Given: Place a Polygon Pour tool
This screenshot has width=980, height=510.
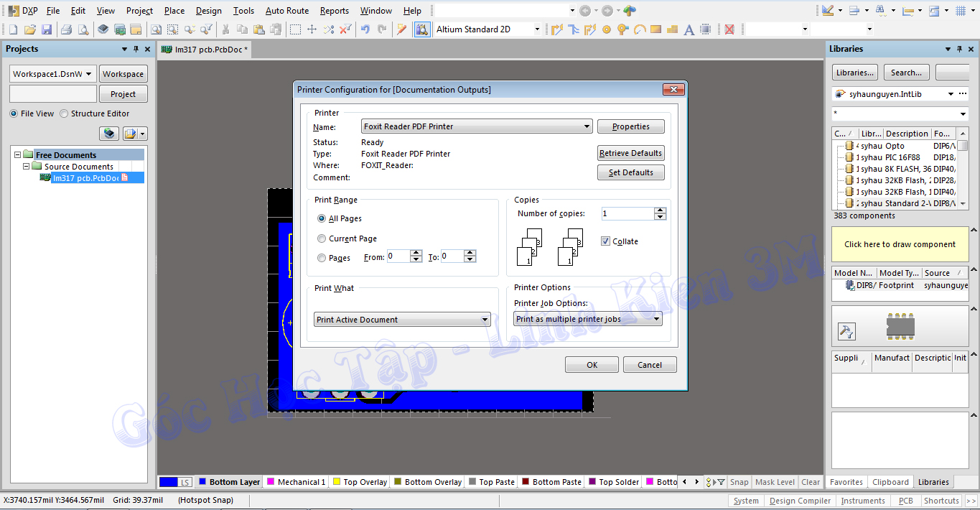Looking at the screenshot, I should click(673, 29).
